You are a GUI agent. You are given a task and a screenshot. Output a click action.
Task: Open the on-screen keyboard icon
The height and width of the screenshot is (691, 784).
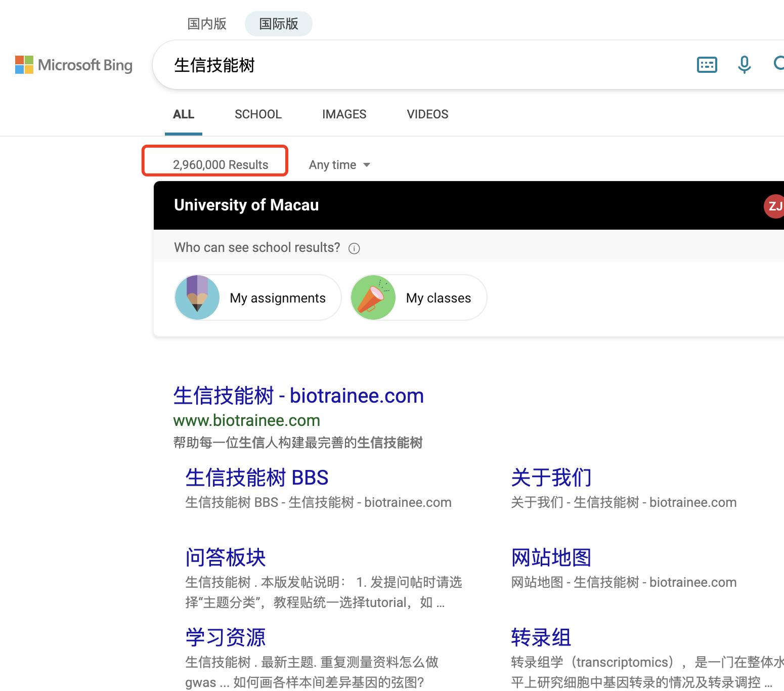point(707,65)
